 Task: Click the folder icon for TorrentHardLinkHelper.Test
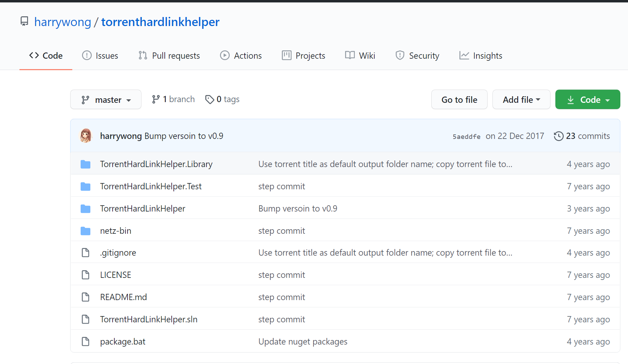point(85,187)
